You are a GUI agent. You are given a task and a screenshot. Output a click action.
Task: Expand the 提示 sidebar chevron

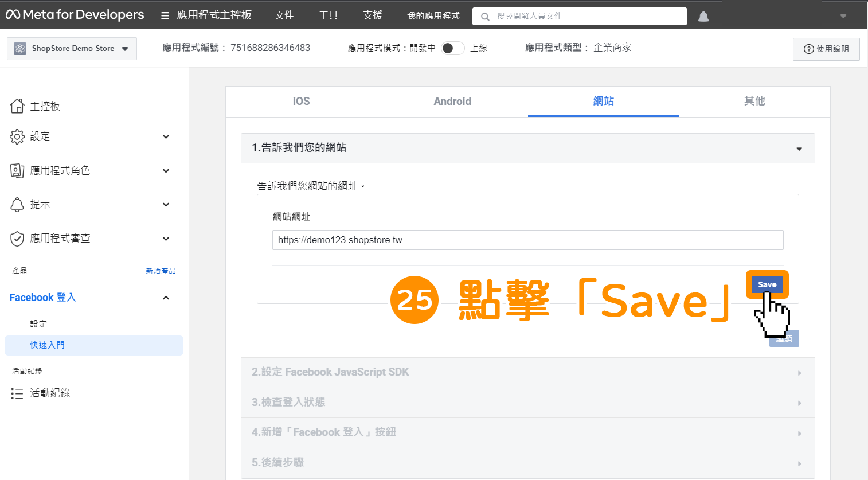click(166, 205)
